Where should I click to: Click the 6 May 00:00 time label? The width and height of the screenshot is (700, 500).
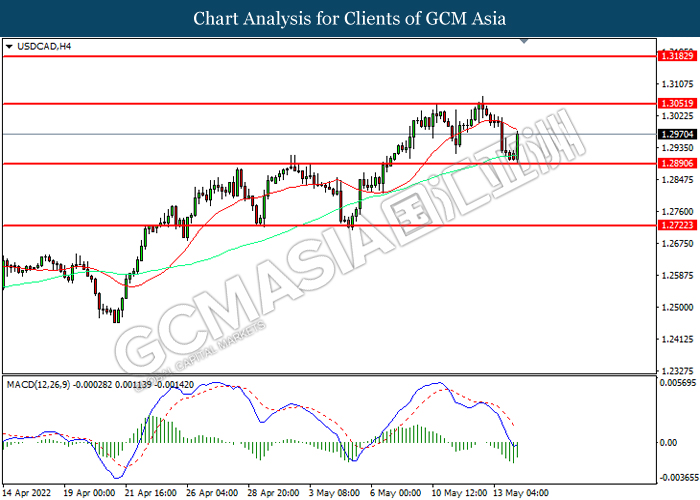[396, 493]
